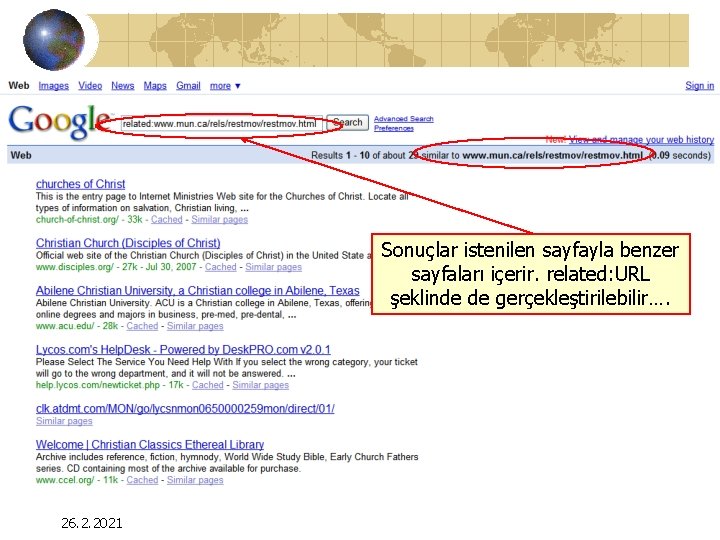Image resolution: width=720 pixels, height=540 pixels.
Task: Open Similar pages for www.disciples.org
Action: pyautogui.click(x=273, y=267)
